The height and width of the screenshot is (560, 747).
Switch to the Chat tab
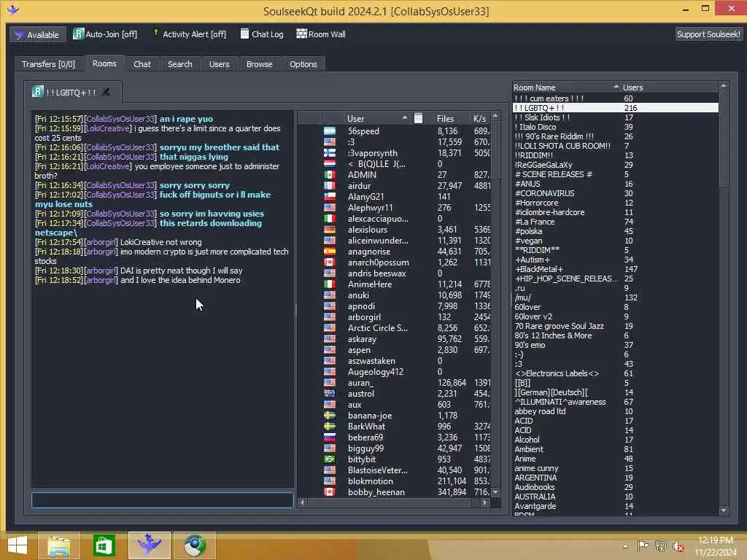click(142, 64)
